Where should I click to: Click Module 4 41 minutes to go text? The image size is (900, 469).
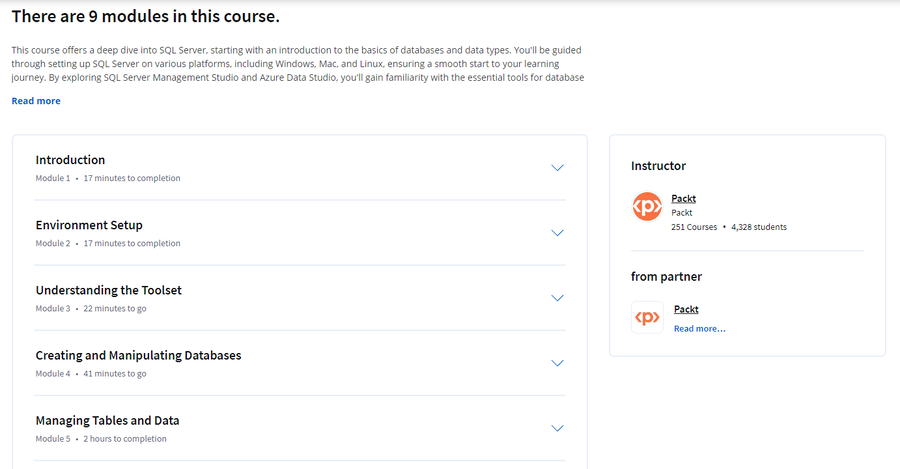pyautogui.click(x=91, y=373)
